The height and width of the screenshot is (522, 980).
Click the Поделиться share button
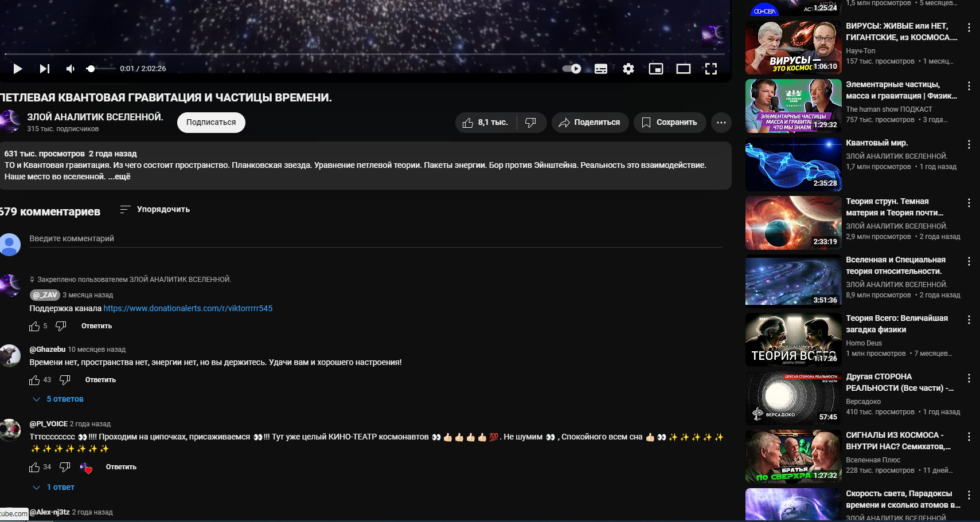click(x=590, y=123)
